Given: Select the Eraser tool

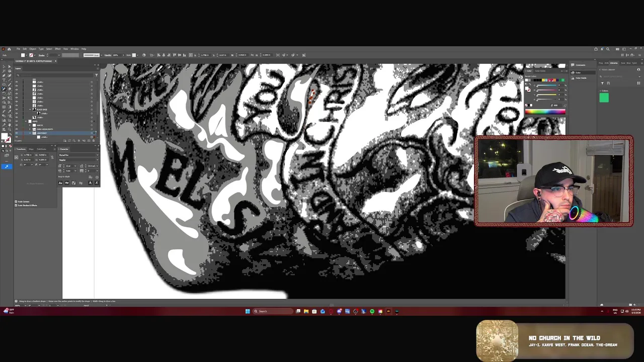Looking at the screenshot, I should 10,89.
